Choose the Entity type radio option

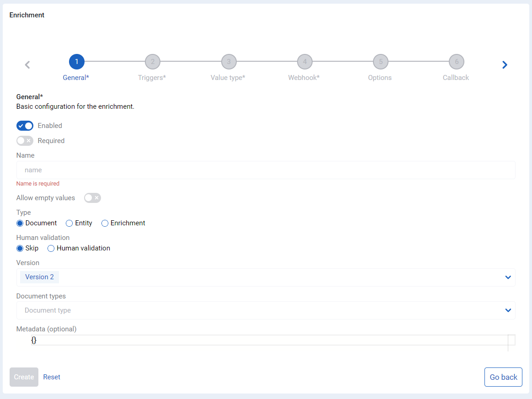click(x=69, y=223)
